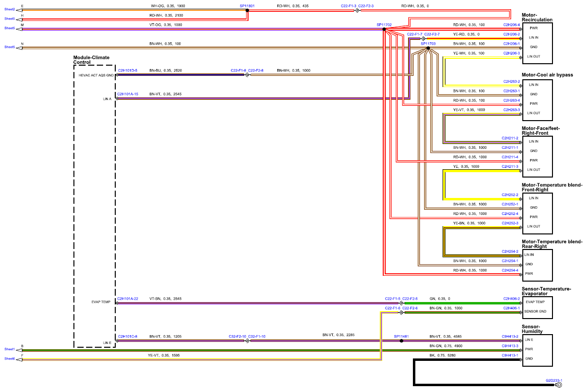Open the Sheet5 link beside wire N
This screenshot has width=587, height=392.
(x=10, y=47)
